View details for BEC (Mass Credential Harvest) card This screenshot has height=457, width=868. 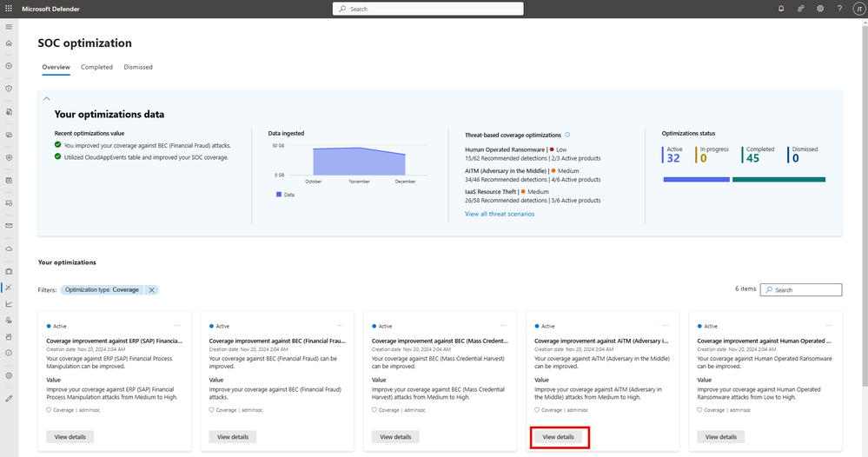pos(395,437)
